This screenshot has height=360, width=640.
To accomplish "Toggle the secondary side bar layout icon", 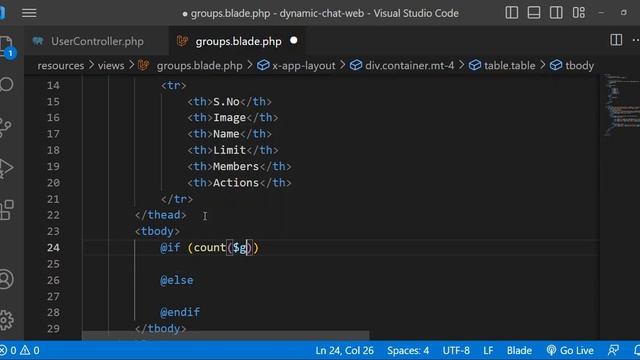I will (556, 13).
